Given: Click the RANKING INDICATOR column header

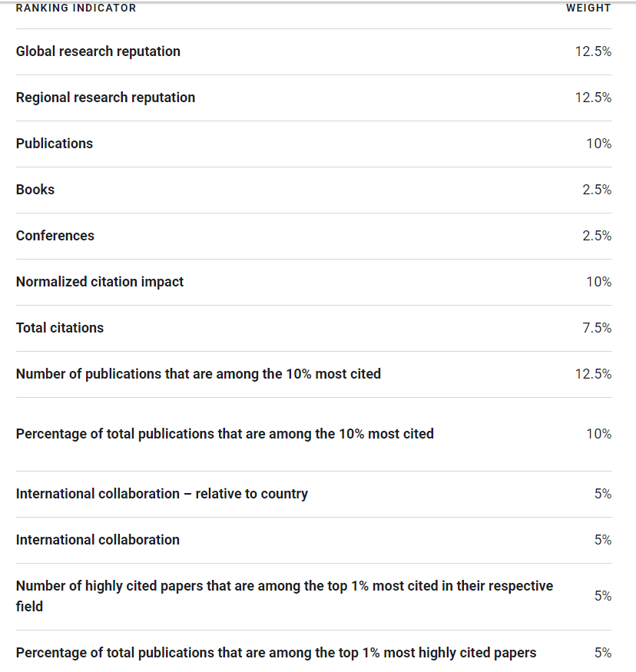Looking at the screenshot, I should click(76, 8).
